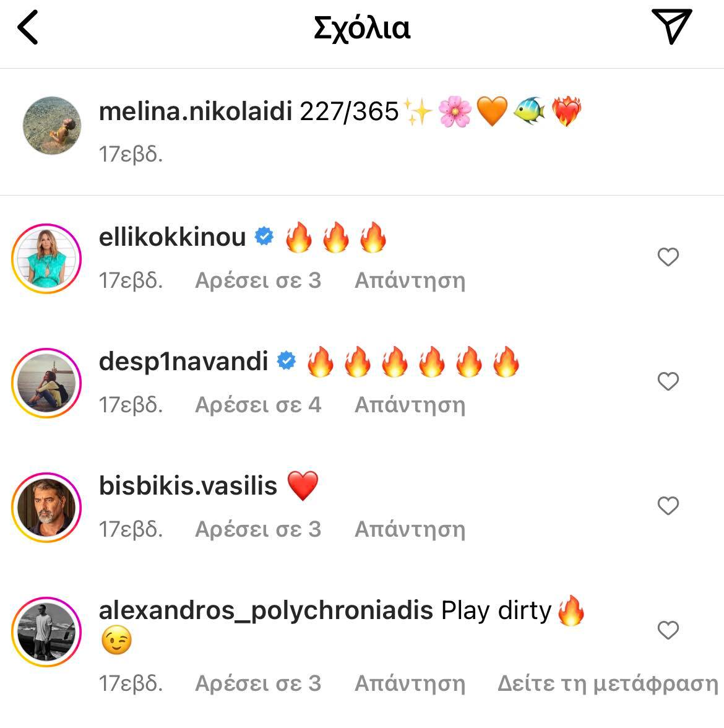View desp1navandi's story avatar
This screenshot has height=728, width=724.
46,383
